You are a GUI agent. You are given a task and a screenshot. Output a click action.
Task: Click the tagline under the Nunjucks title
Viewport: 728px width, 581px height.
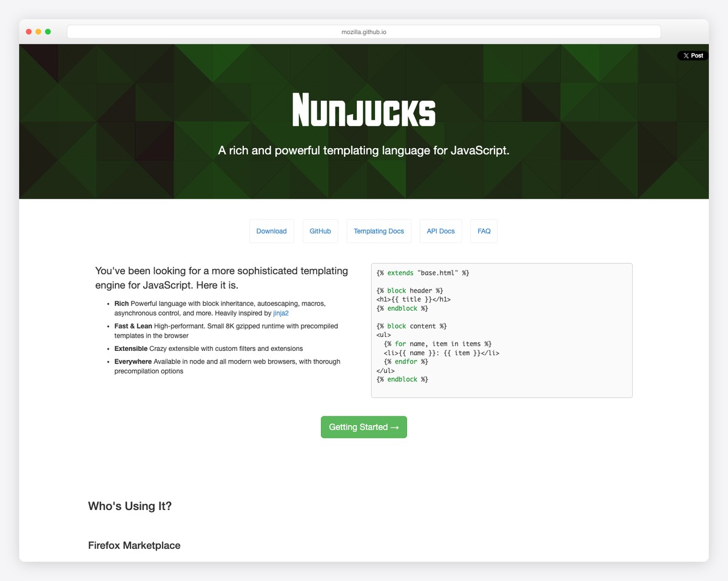(x=363, y=150)
